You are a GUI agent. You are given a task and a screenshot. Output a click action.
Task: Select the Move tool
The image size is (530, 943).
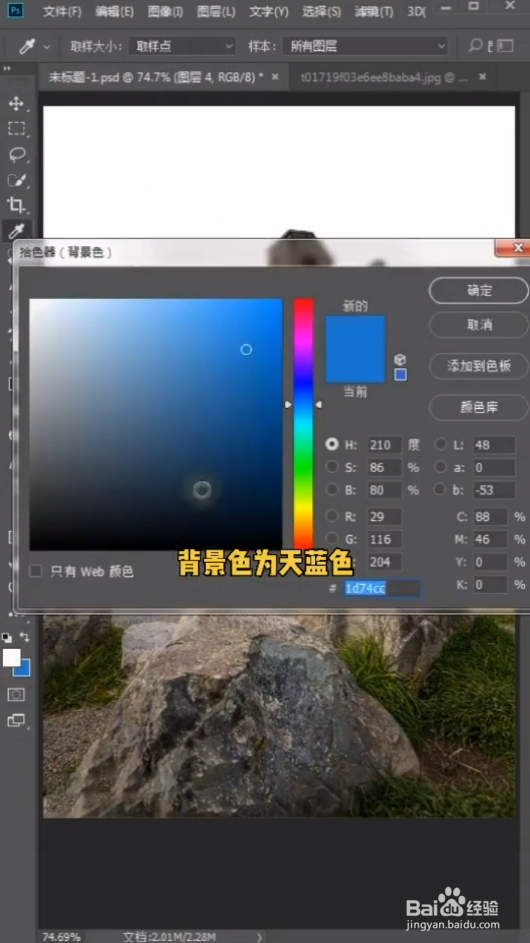tap(16, 103)
